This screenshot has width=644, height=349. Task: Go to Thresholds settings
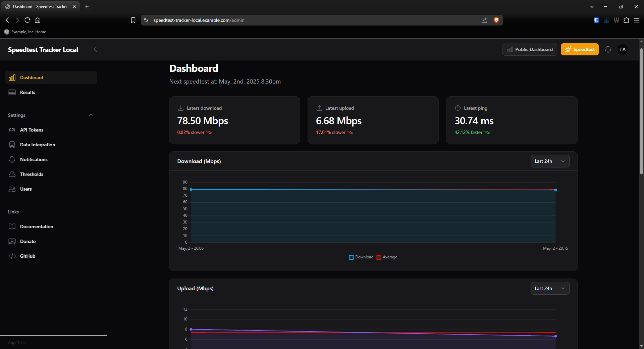[32, 174]
